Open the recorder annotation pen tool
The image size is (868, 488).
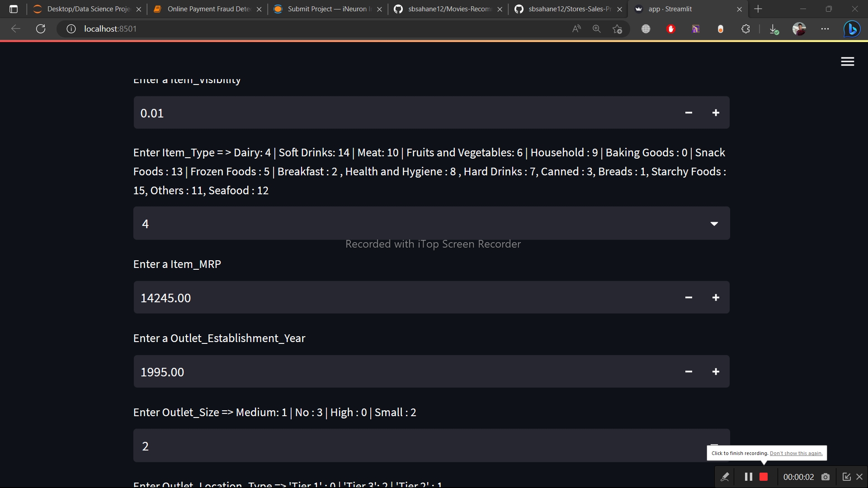coord(725,477)
